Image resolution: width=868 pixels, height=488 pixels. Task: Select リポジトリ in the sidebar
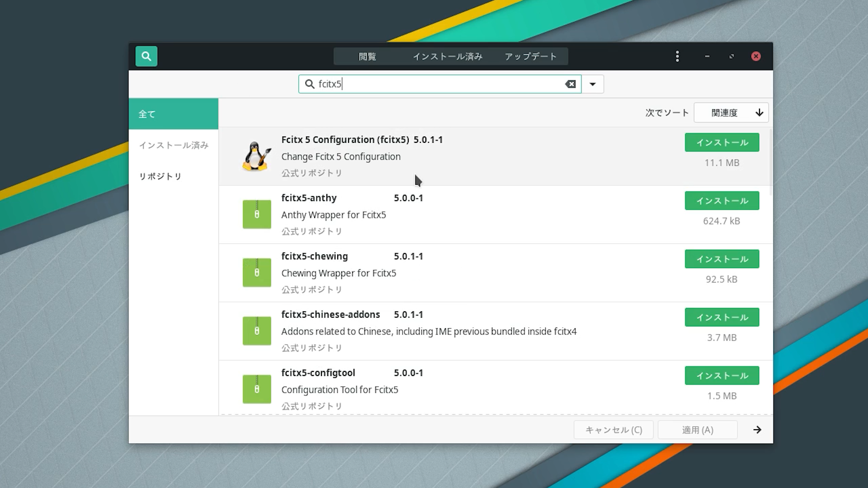point(160,176)
